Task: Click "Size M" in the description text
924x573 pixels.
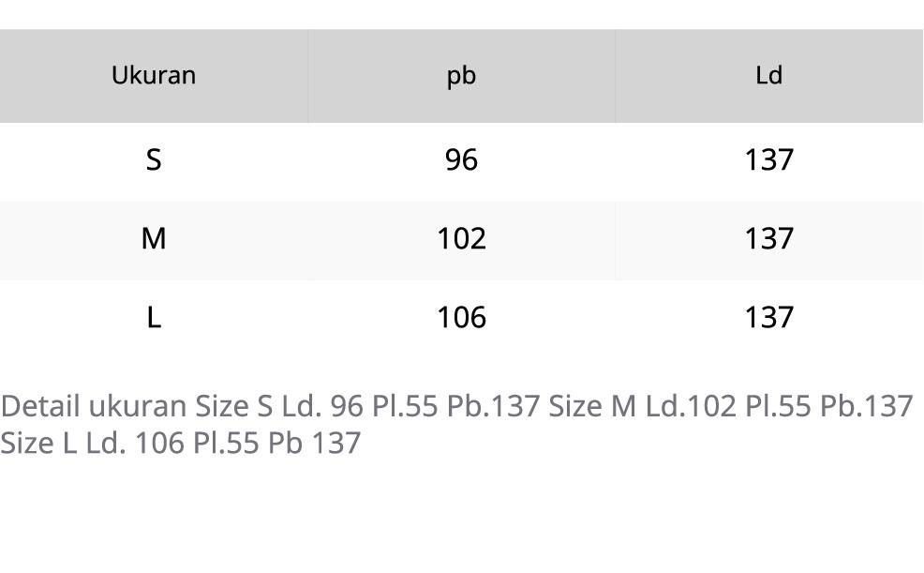Action: (592, 406)
